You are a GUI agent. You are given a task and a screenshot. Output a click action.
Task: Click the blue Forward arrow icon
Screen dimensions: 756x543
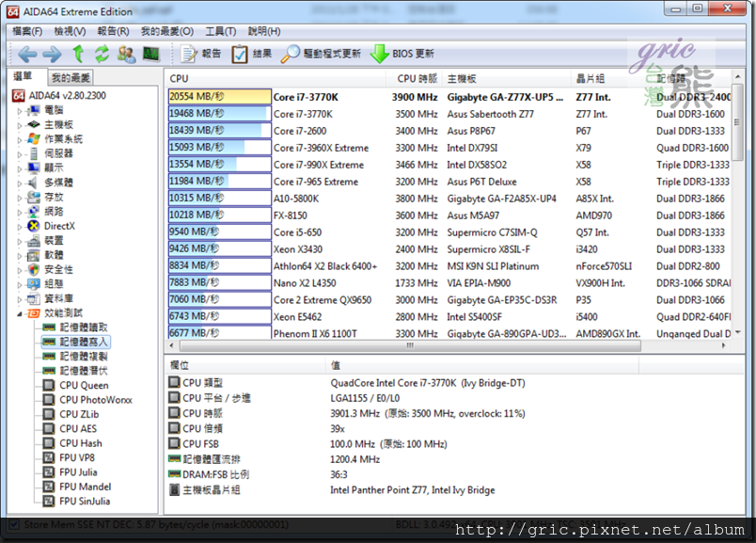click(x=52, y=54)
